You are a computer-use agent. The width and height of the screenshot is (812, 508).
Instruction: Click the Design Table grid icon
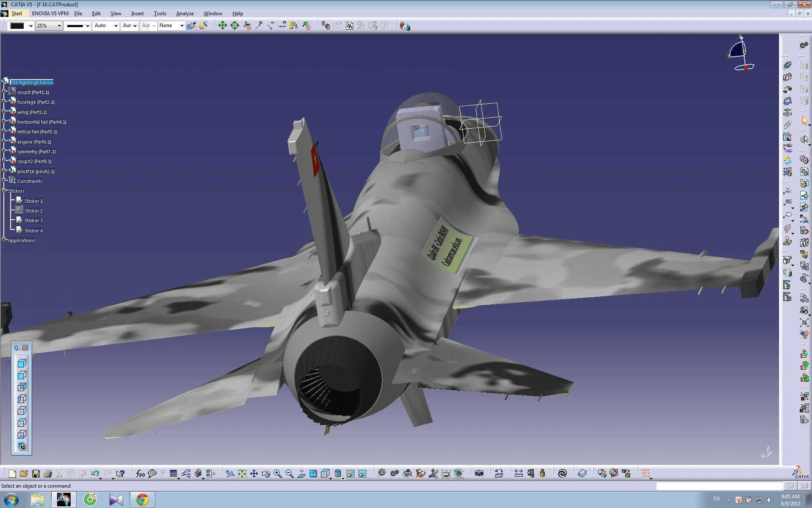pos(173,474)
